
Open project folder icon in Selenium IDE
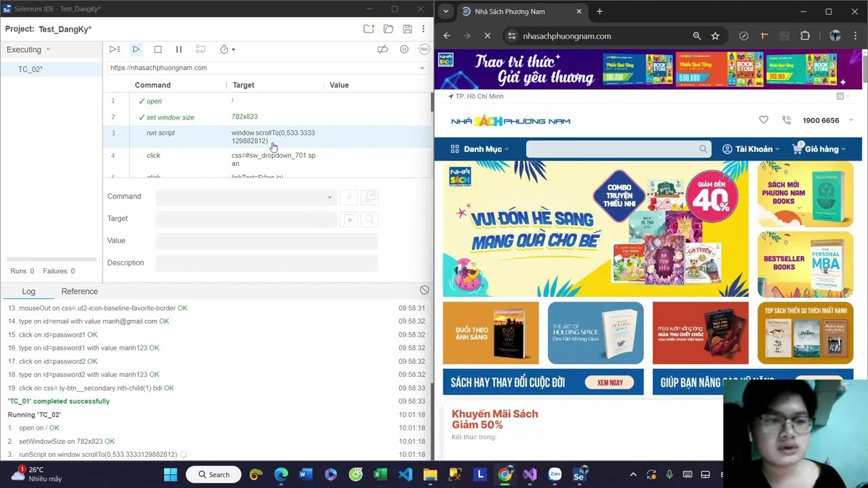point(389,29)
